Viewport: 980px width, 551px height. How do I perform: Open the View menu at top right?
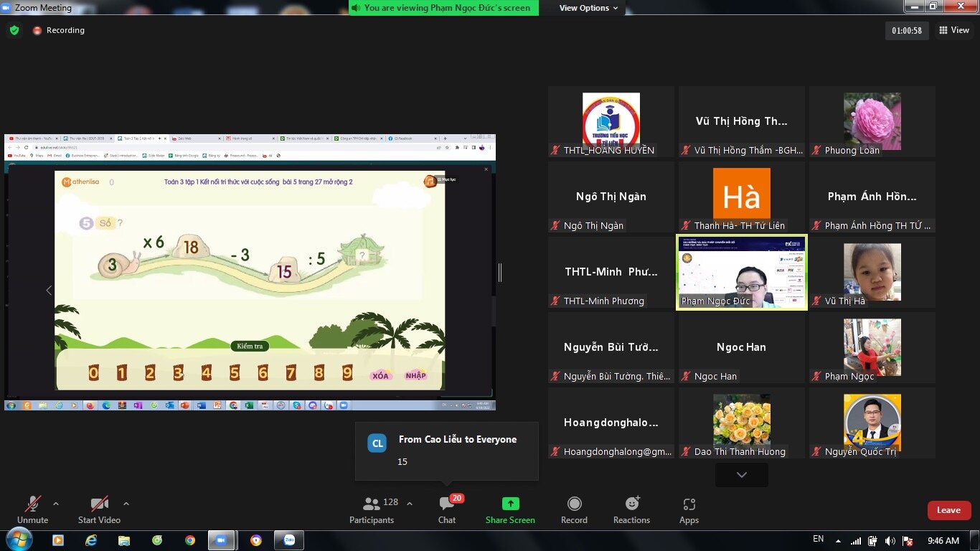(955, 30)
